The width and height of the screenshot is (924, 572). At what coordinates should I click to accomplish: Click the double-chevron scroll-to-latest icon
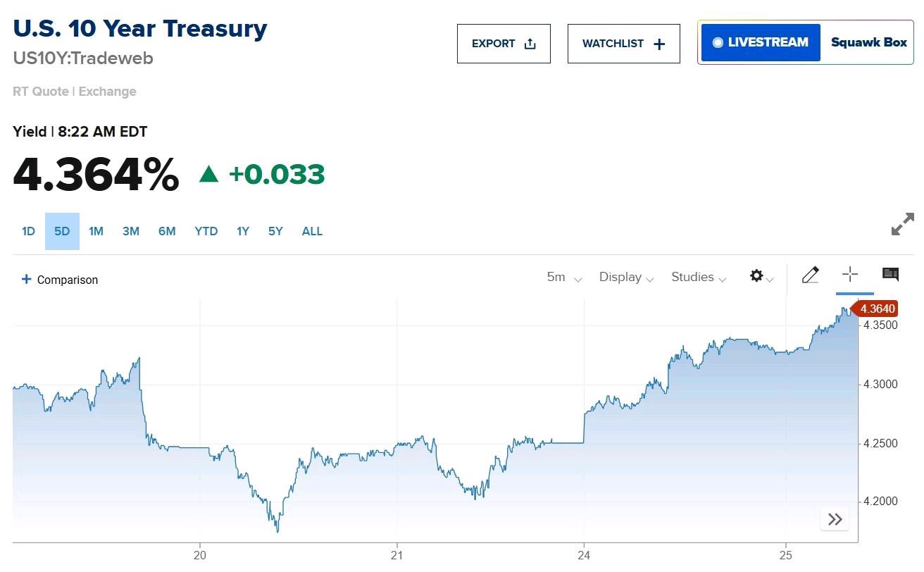coord(835,520)
